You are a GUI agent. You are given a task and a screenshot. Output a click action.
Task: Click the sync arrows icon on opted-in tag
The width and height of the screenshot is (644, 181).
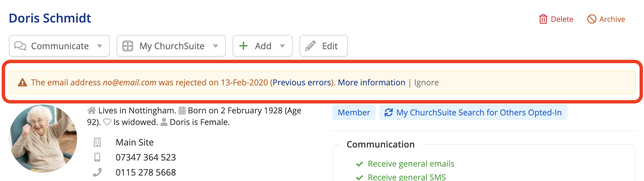(x=389, y=113)
